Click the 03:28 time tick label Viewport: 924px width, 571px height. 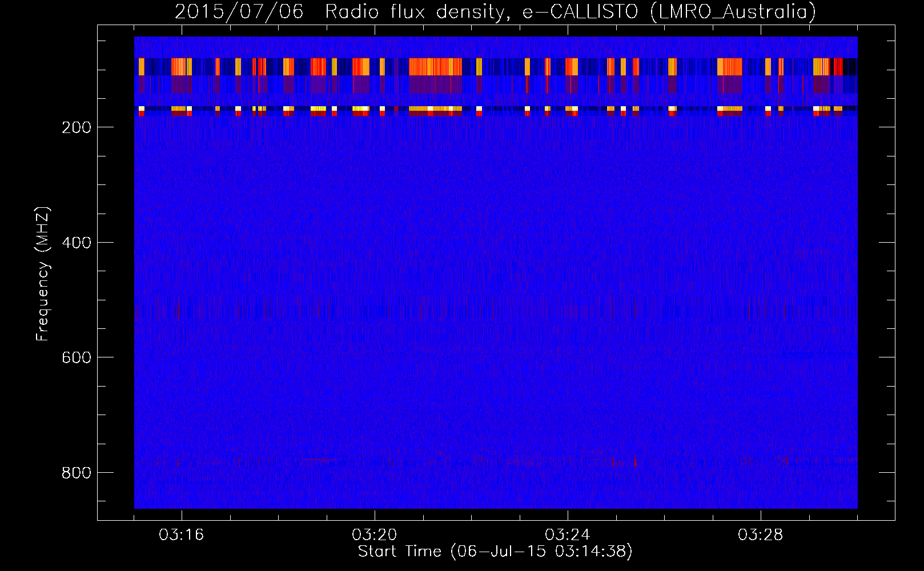coord(761,535)
